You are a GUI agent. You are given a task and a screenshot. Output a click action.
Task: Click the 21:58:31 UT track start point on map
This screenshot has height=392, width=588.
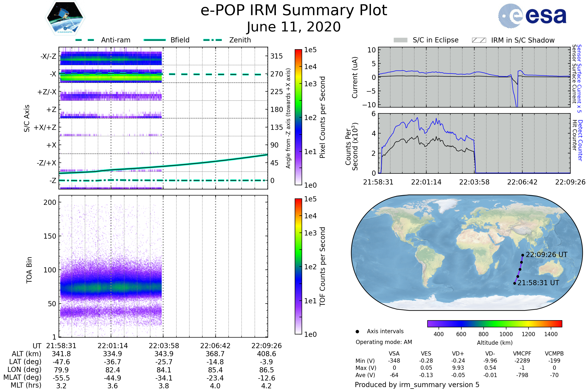[514, 283]
